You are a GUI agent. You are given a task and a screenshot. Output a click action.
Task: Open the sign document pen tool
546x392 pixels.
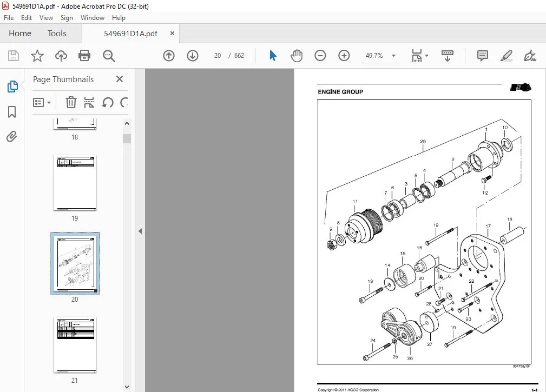[530, 56]
